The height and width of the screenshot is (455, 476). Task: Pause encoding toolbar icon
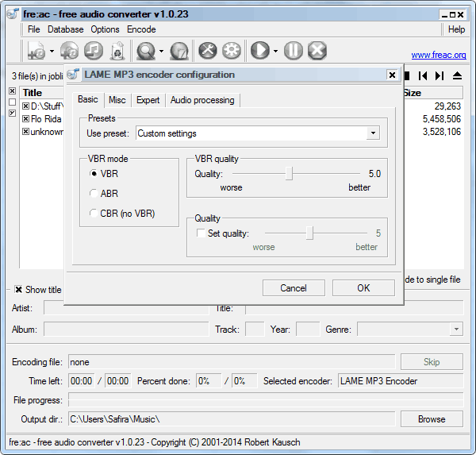(294, 51)
